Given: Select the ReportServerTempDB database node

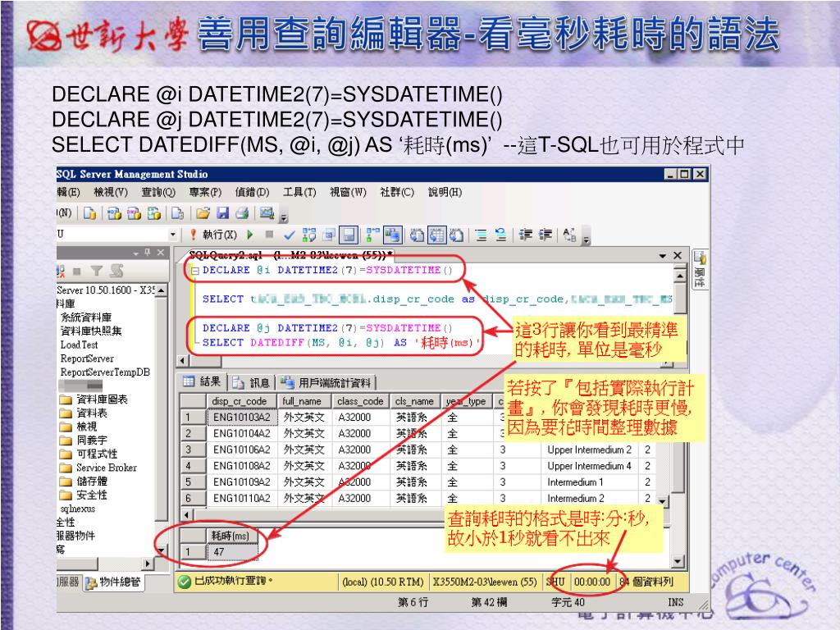Looking at the screenshot, I should point(105,372).
